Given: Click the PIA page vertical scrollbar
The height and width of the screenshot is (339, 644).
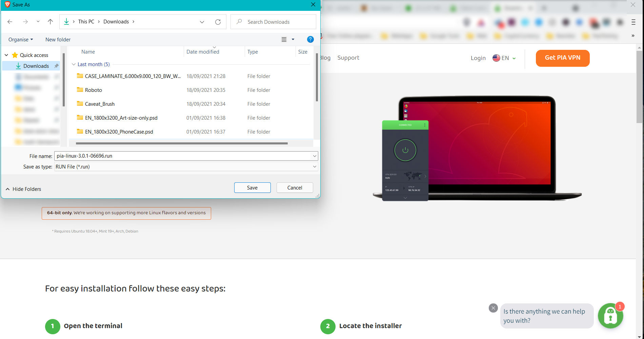Looking at the screenshot, I should click(x=639, y=87).
